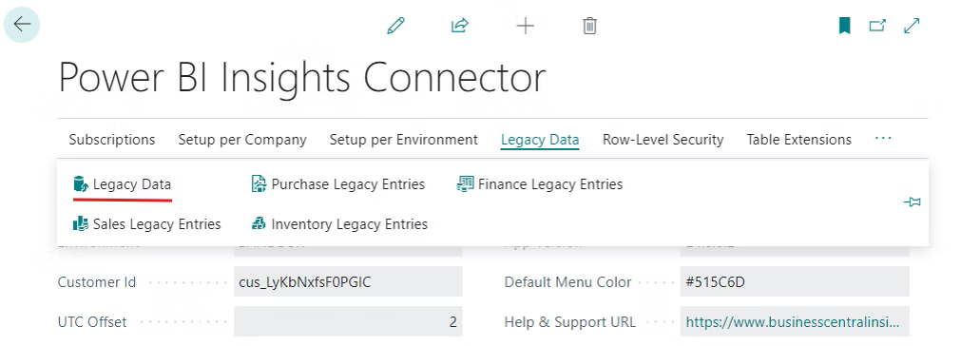Screen dimensions: 980x346
Task: Click the Default Menu Color field
Action: coord(795,281)
